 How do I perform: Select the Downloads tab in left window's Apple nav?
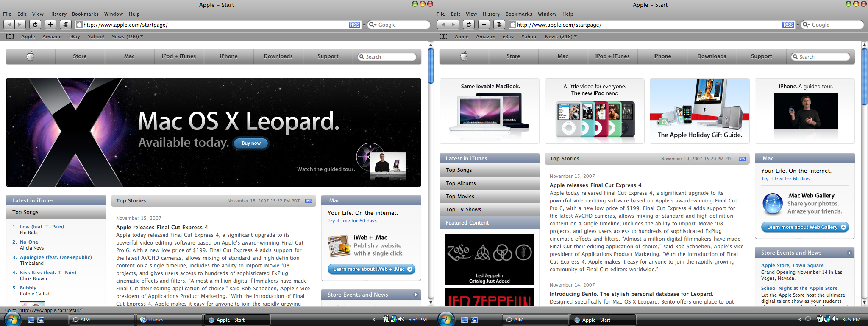pos(278,56)
